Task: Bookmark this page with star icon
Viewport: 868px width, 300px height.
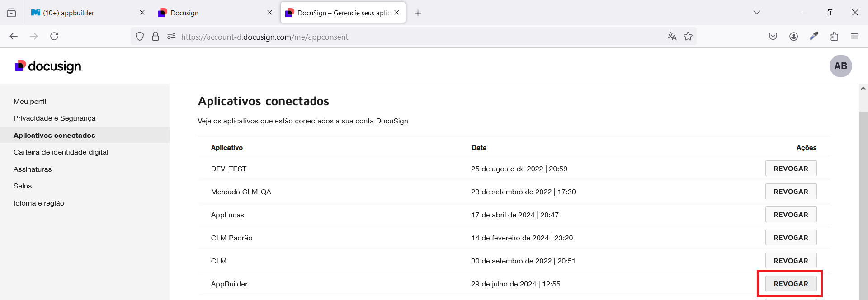Action: point(688,37)
